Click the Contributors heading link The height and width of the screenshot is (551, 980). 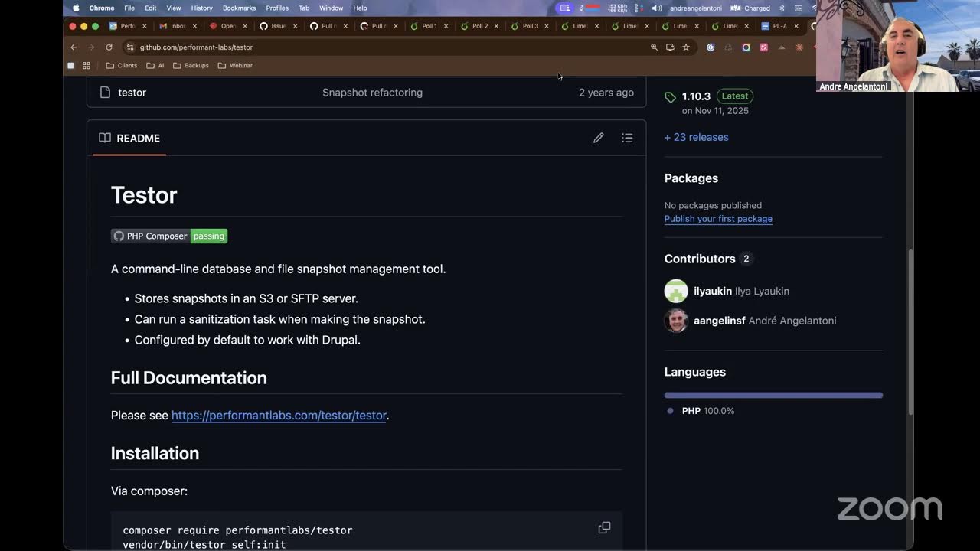click(x=700, y=259)
